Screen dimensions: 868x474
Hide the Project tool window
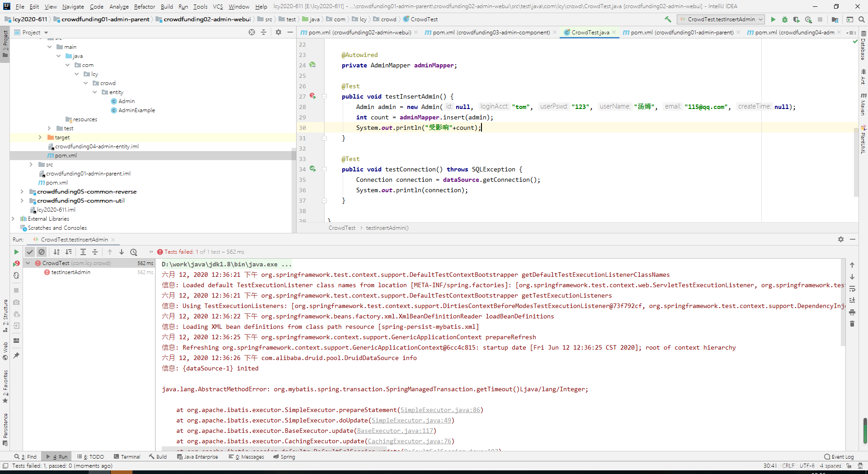pos(290,32)
